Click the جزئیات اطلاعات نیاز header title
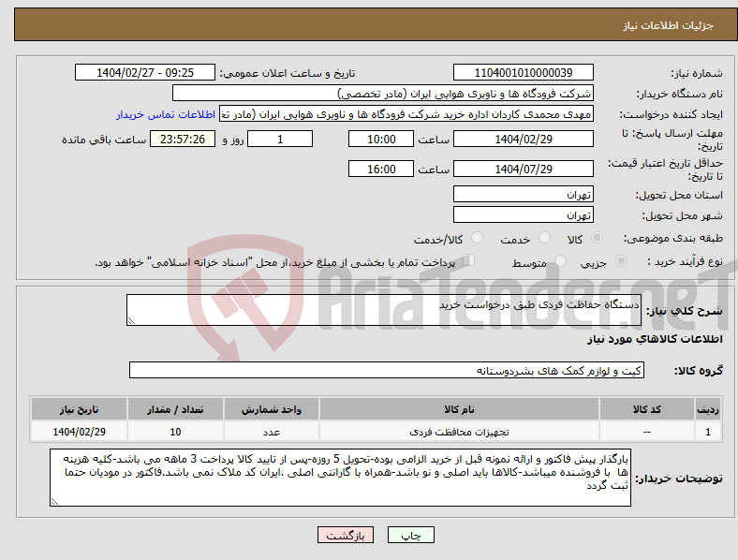The image size is (738, 560). coord(669,25)
